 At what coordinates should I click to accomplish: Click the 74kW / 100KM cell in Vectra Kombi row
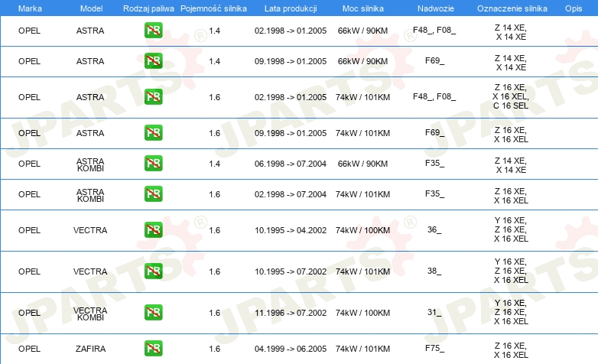click(362, 313)
